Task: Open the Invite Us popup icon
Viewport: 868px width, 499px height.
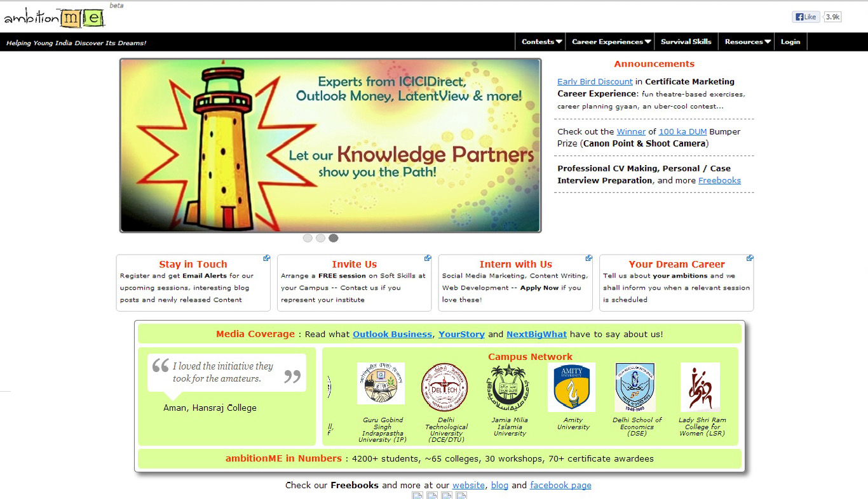Action: (x=428, y=258)
